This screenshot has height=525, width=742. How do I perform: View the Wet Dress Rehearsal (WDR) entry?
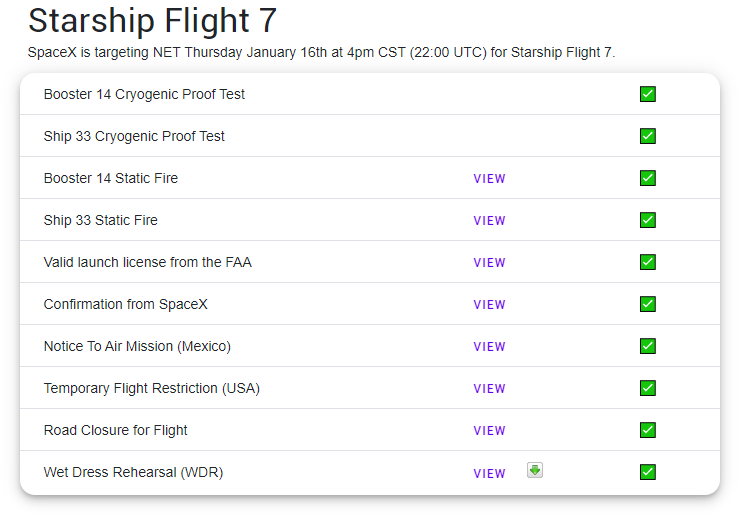[489, 474]
